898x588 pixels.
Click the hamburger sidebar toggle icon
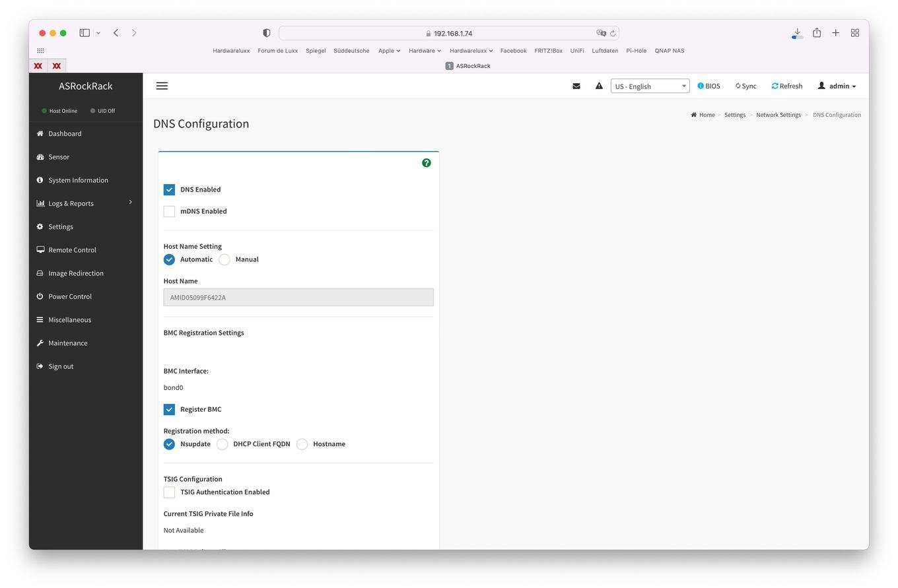point(162,86)
